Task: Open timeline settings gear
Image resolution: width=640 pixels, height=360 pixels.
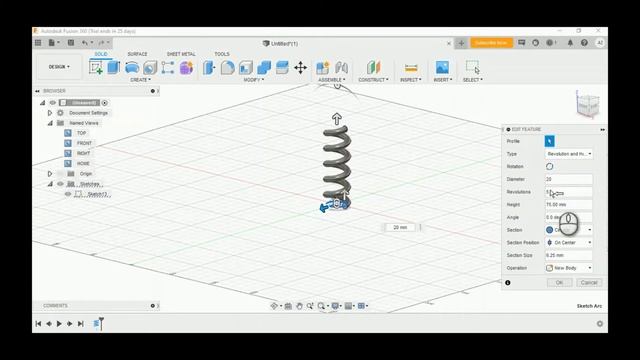Action: [x=600, y=324]
